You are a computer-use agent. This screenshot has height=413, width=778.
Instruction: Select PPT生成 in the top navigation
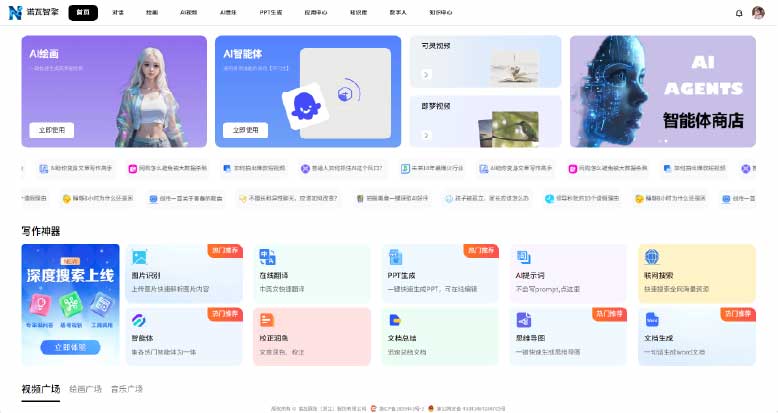272,13
